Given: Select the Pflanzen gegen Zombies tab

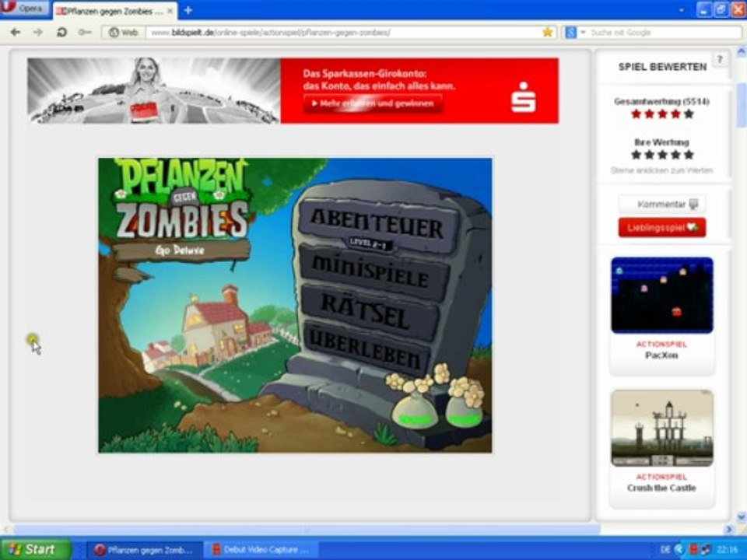Looking at the screenshot, I should click(x=114, y=11).
